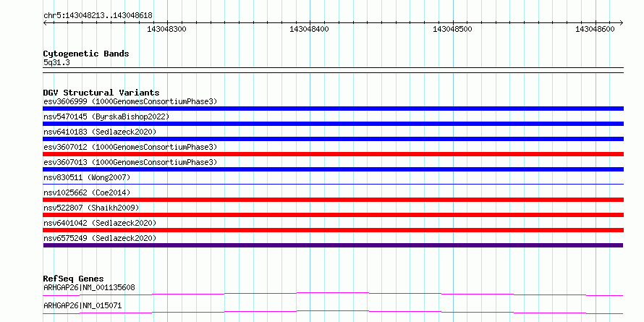
Task: Select variant label nsv830511 (Wong2007)
Action: [x=87, y=177]
